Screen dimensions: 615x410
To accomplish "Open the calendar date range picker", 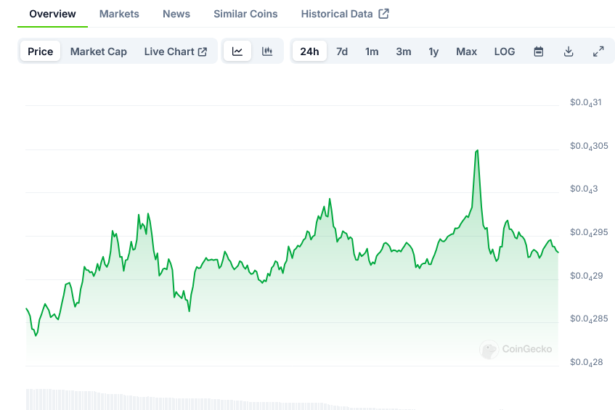I will pos(538,52).
